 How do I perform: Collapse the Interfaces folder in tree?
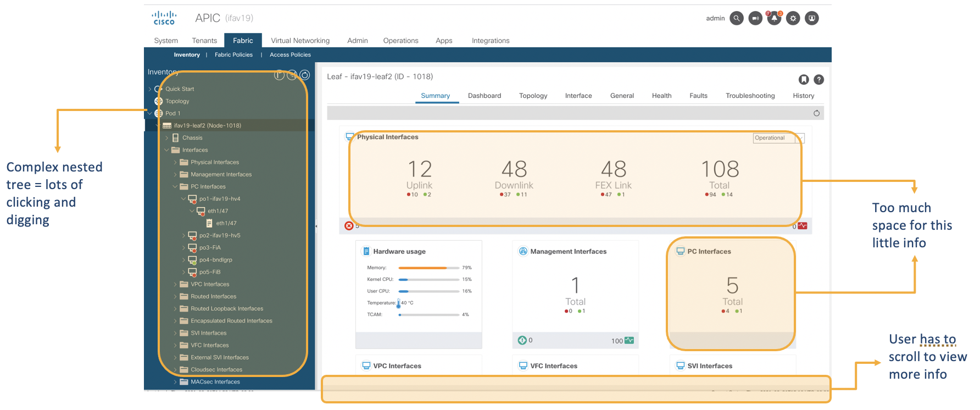tap(166, 150)
